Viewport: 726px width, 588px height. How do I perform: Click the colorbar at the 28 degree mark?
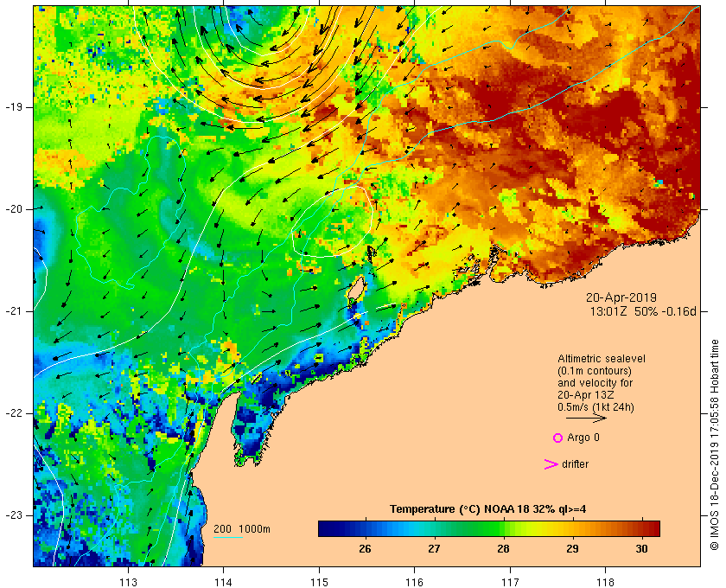point(503,528)
